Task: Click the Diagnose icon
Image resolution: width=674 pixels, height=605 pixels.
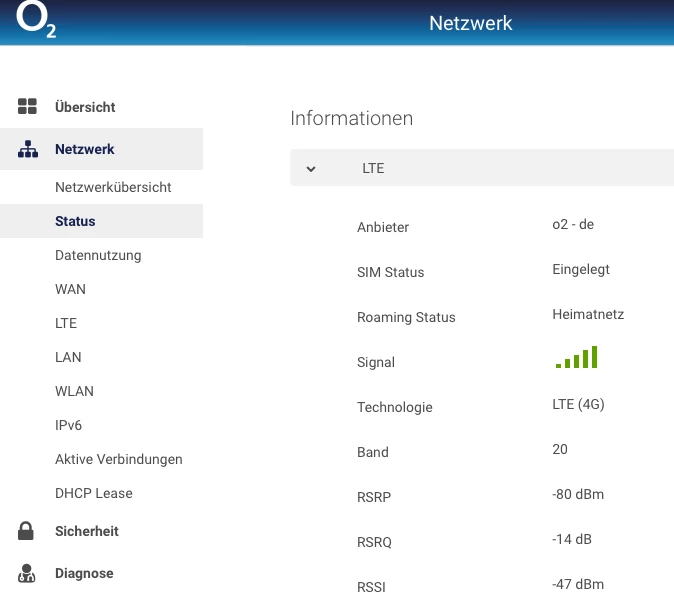Action: (27, 574)
